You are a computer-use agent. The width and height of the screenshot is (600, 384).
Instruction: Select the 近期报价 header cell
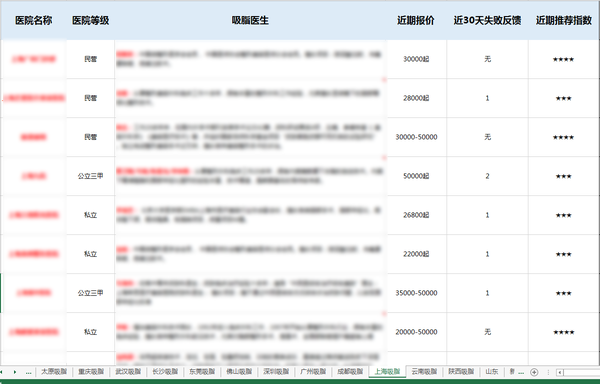coord(416,20)
